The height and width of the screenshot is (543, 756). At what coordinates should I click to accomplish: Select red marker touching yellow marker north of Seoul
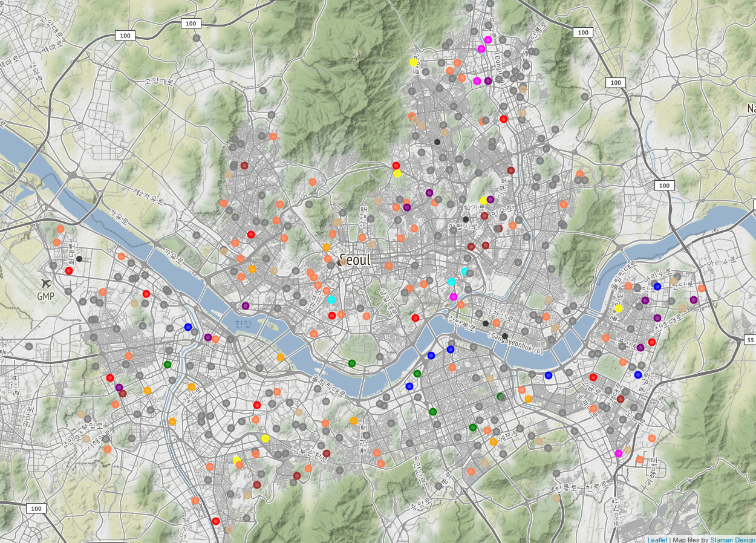(x=396, y=166)
